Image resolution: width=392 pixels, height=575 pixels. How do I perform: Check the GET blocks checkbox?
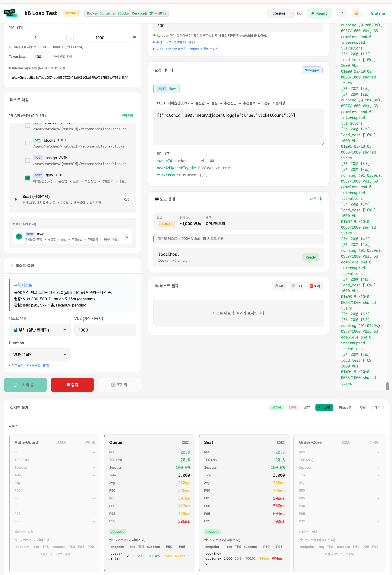[x=28, y=143]
